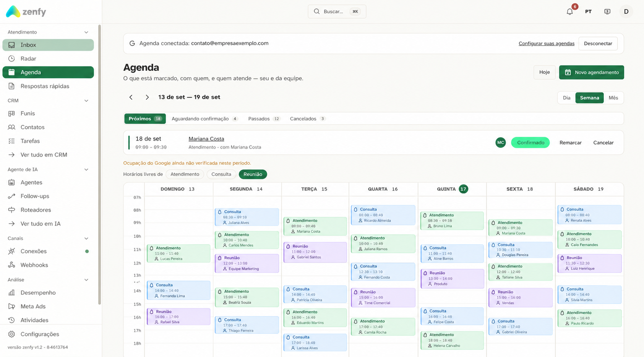Open Roteadores in the sidebar
Screen dimensions: 644x357
pos(48,210)
